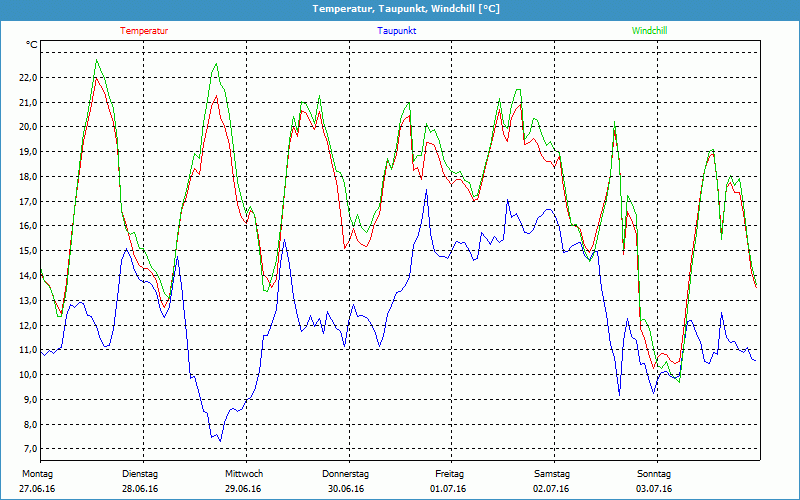Click the chart title Temperatur, Taupunkt, Windchill

click(406, 9)
